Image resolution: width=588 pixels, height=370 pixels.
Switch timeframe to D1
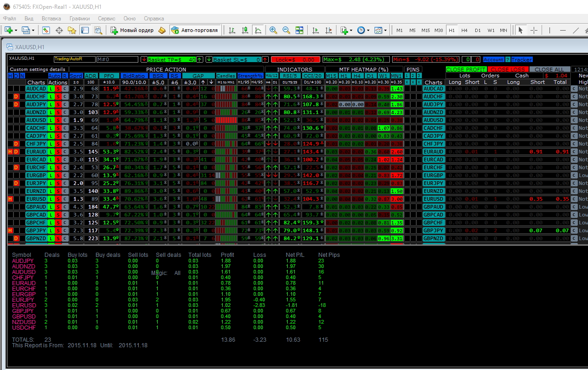click(478, 30)
